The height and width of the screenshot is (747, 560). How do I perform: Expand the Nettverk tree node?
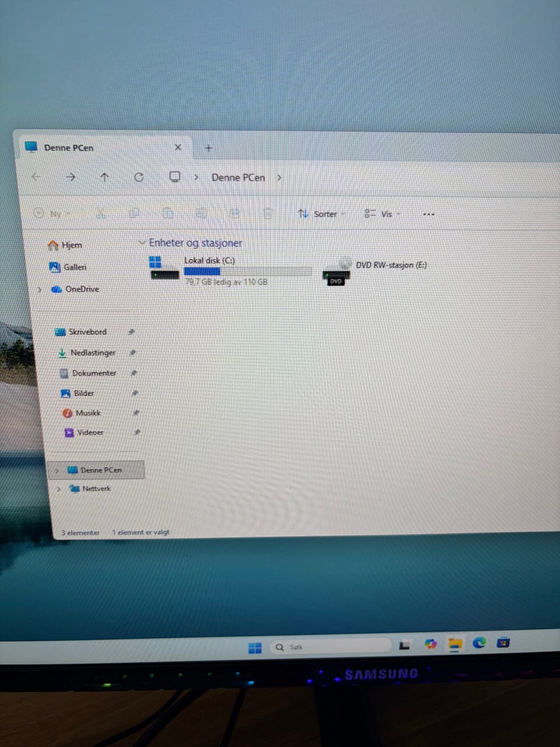coord(58,488)
